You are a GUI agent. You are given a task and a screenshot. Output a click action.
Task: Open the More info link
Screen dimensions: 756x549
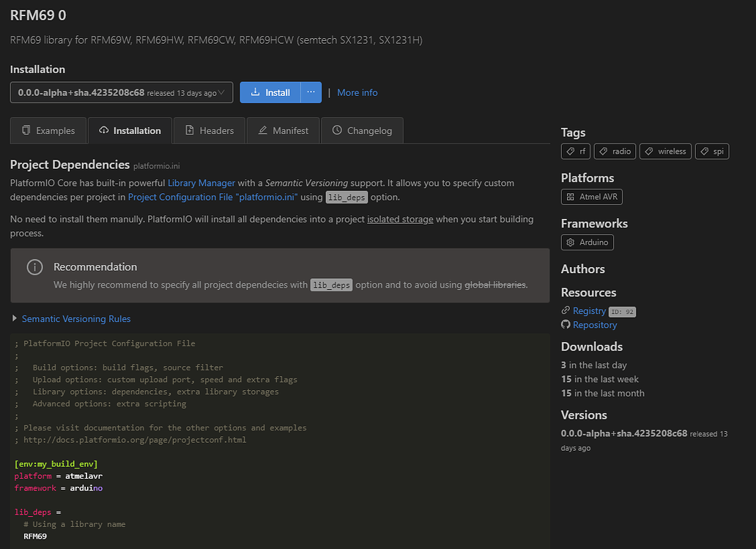click(357, 92)
